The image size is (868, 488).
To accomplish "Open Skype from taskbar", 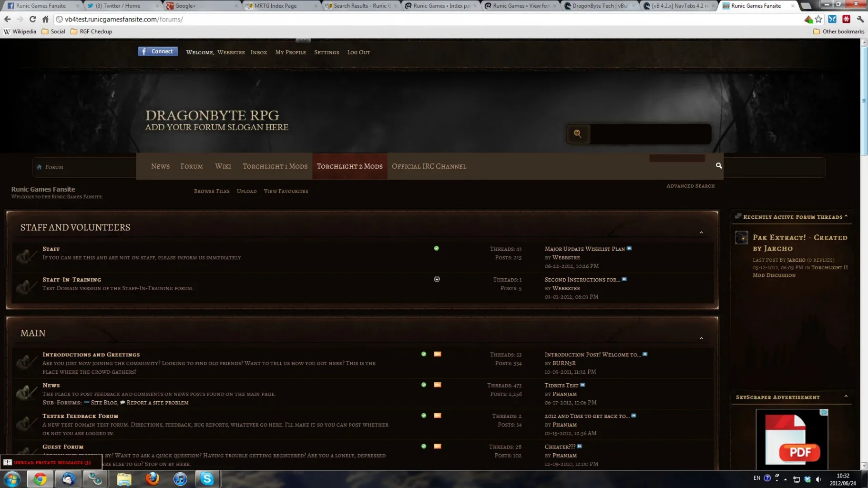I will [x=207, y=479].
